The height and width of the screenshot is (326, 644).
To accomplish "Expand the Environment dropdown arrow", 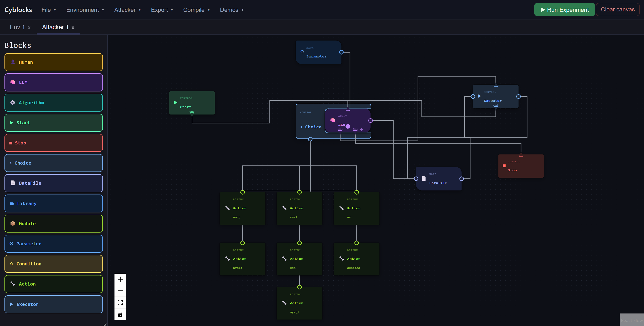I will pos(103,10).
